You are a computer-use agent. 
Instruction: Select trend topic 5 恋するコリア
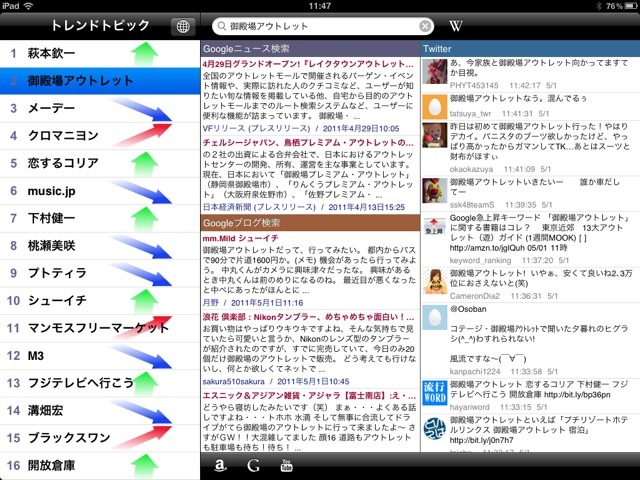click(100, 163)
